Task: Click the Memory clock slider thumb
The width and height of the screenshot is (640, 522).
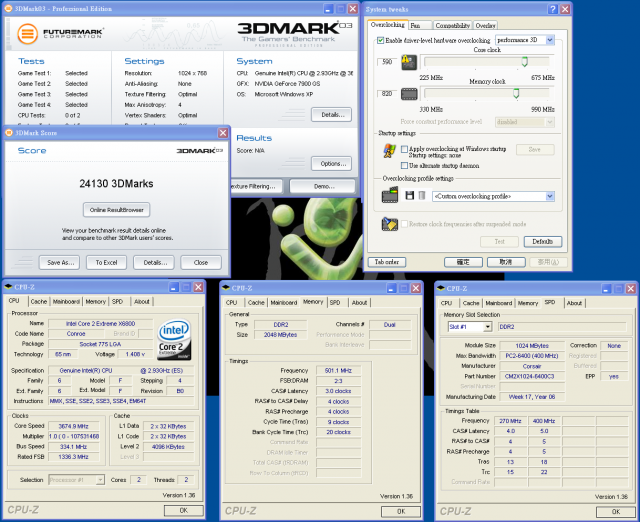Action: pos(516,93)
